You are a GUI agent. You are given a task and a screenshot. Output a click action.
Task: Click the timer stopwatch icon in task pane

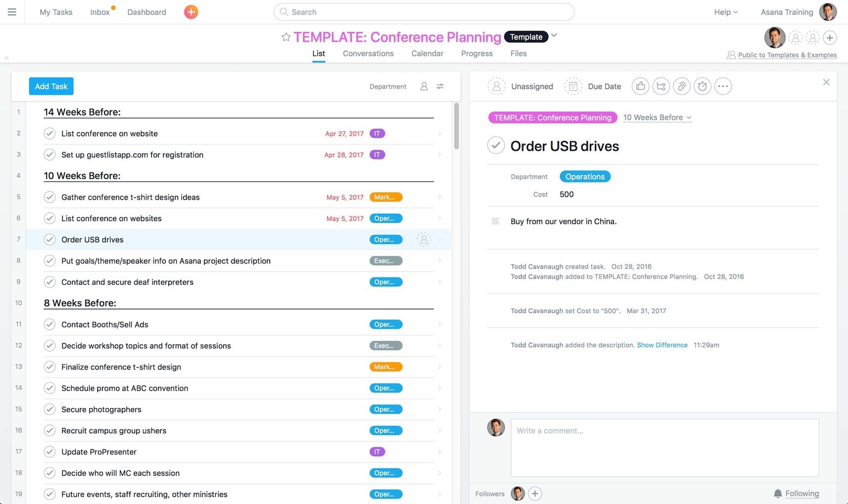[x=702, y=86]
